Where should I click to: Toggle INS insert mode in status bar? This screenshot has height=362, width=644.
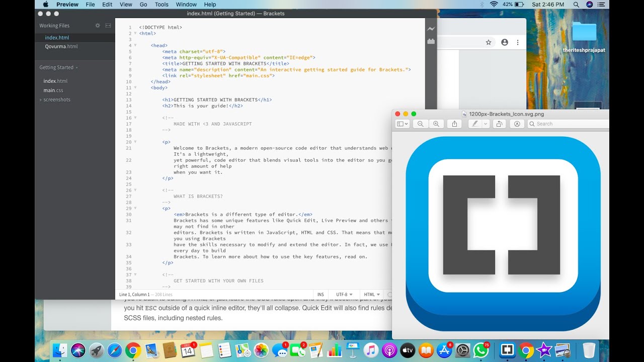point(320,295)
